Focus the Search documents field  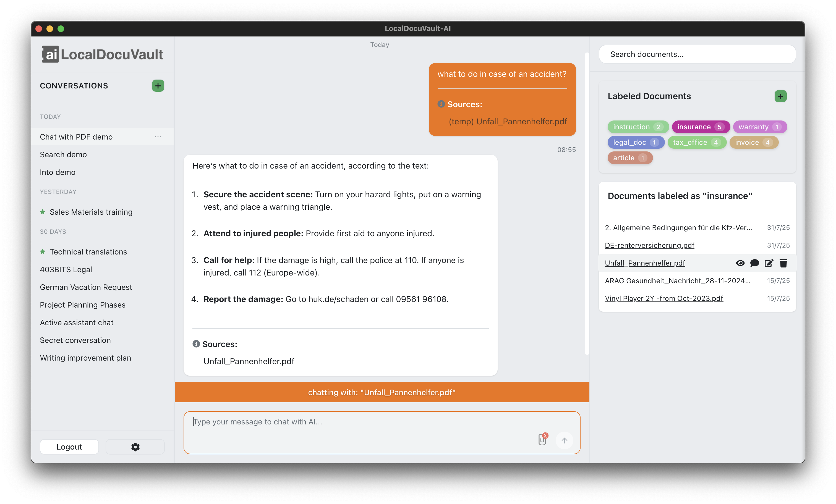tap(697, 54)
